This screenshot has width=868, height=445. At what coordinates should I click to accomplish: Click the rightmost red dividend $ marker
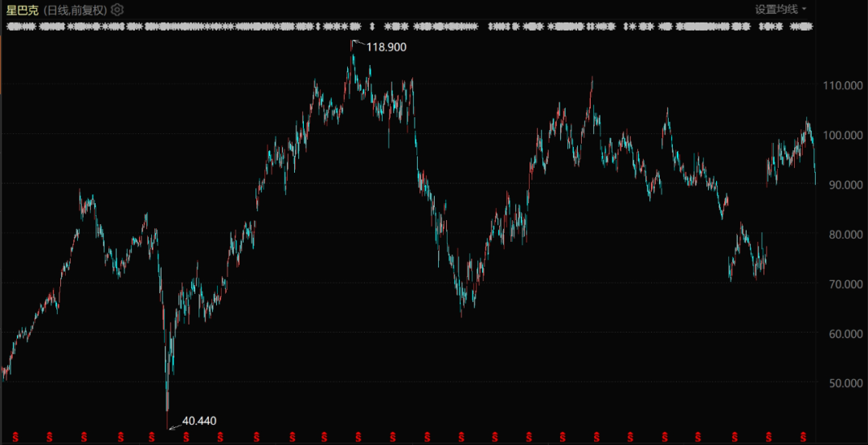(803, 436)
